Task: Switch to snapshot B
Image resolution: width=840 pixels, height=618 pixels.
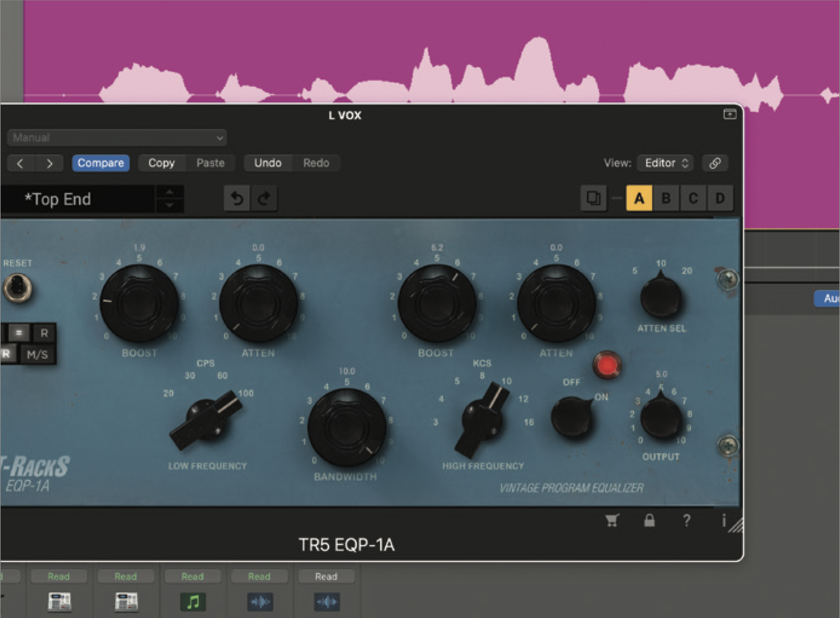Action: 666,198
